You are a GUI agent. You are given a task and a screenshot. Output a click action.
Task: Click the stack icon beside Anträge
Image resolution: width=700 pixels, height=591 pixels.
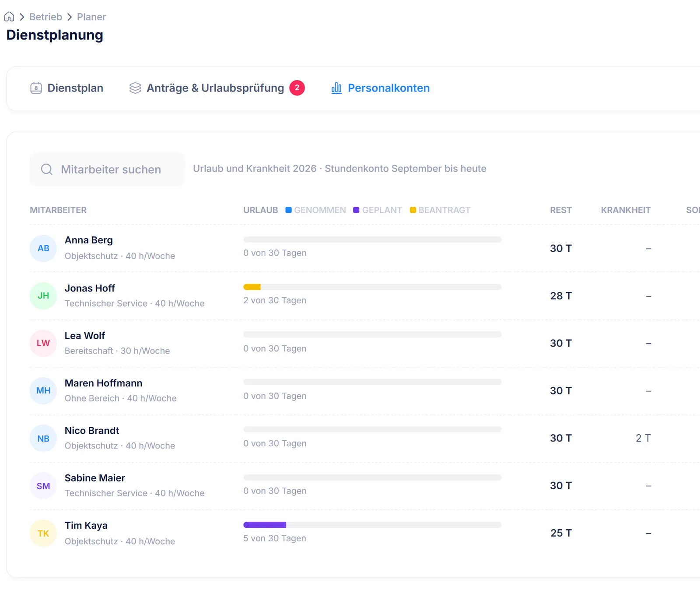[x=135, y=88]
